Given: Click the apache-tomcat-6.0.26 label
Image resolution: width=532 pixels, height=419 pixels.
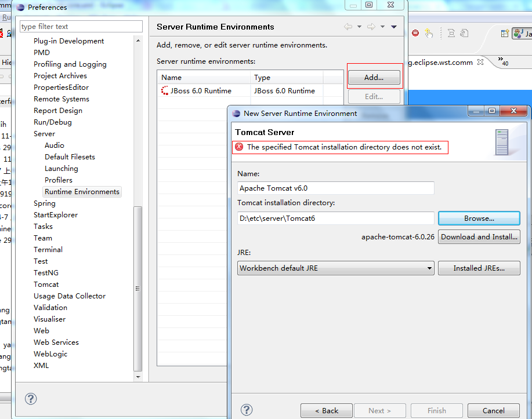Looking at the screenshot, I should pos(397,237).
